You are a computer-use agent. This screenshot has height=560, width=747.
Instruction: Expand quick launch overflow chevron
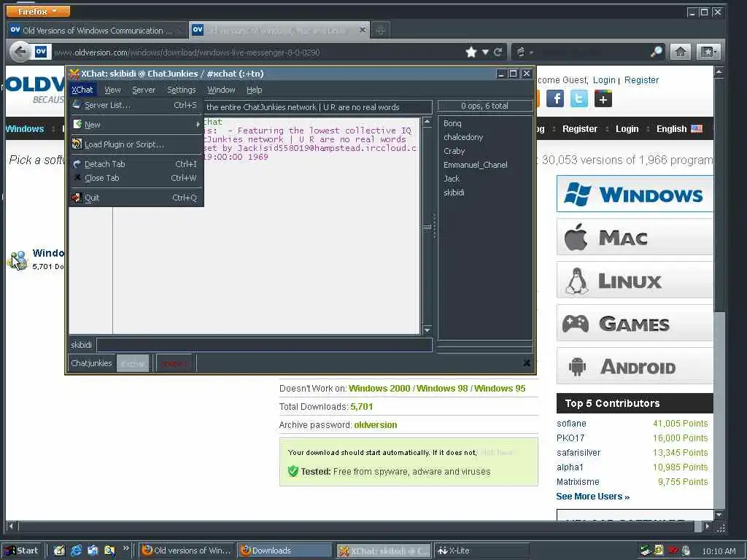click(x=125, y=548)
